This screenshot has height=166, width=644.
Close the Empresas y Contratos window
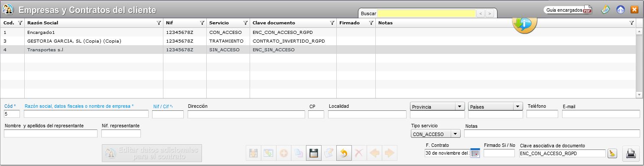coord(634,10)
